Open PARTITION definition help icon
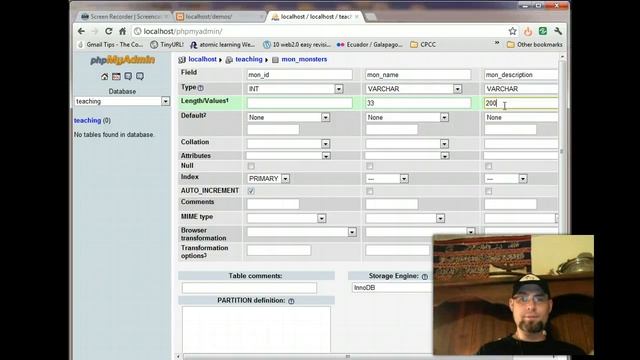 291,301
